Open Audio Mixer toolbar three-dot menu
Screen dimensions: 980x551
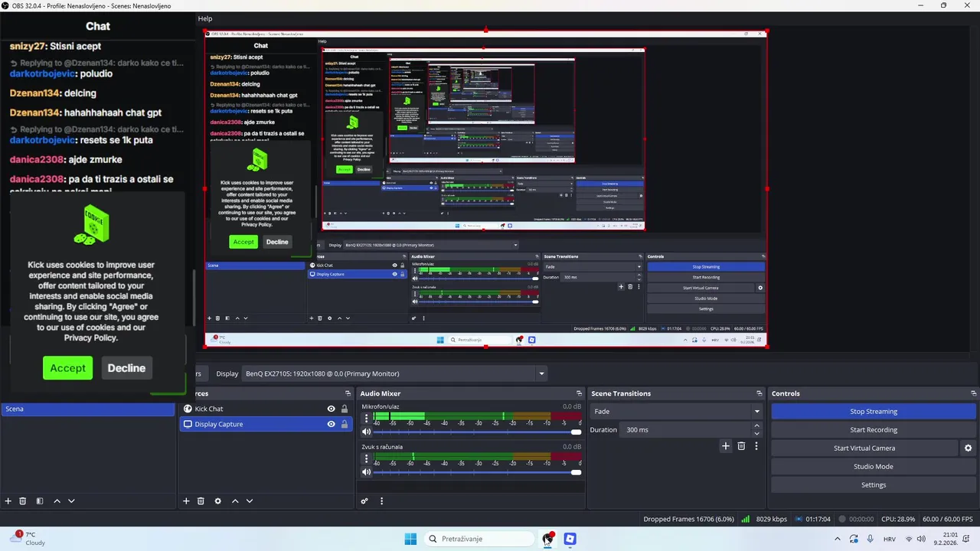pos(381,501)
